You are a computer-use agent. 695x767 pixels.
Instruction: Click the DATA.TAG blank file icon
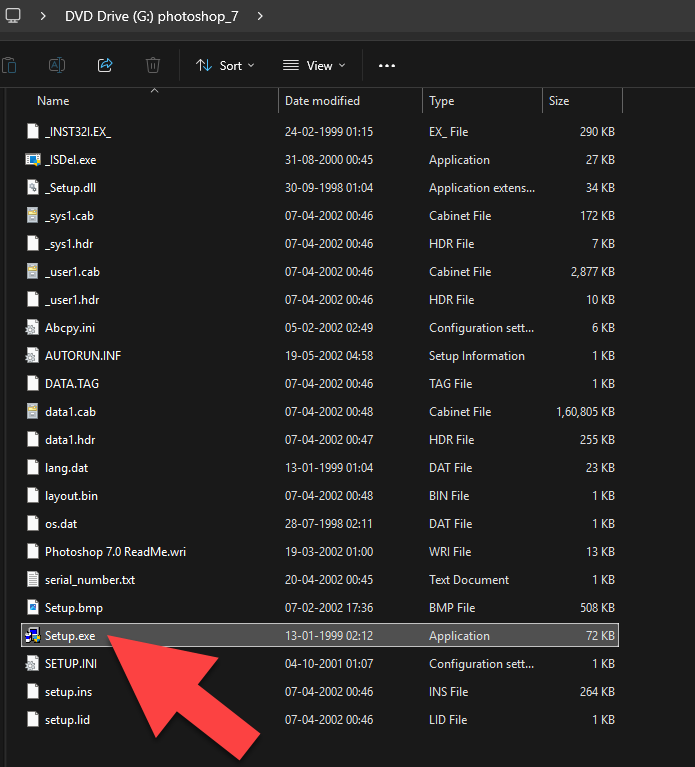[33, 384]
